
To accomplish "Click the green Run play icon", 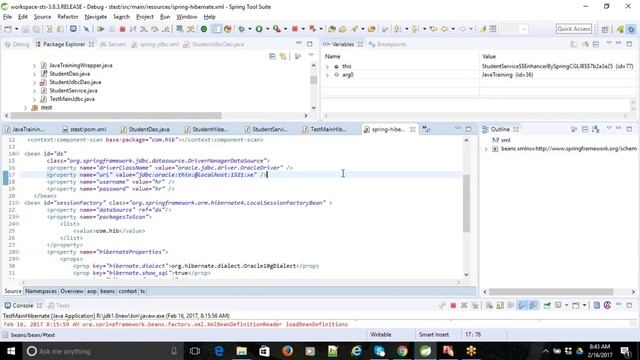I will 259,29.
